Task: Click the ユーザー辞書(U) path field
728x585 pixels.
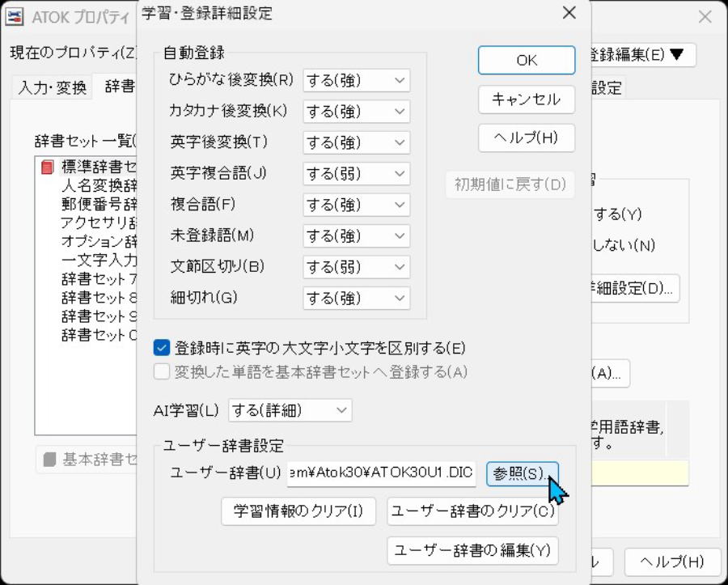Action: click(x=381, y=473)
